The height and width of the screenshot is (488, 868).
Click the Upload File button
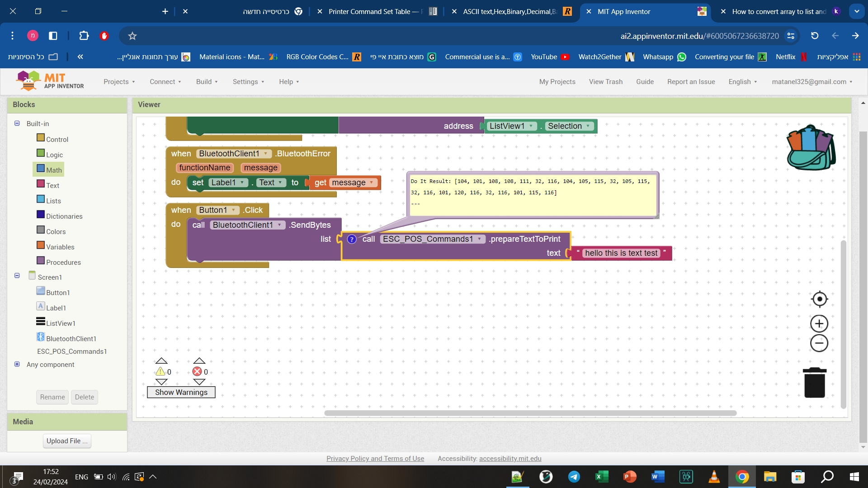pyautogui.click(x=67, y=441)
